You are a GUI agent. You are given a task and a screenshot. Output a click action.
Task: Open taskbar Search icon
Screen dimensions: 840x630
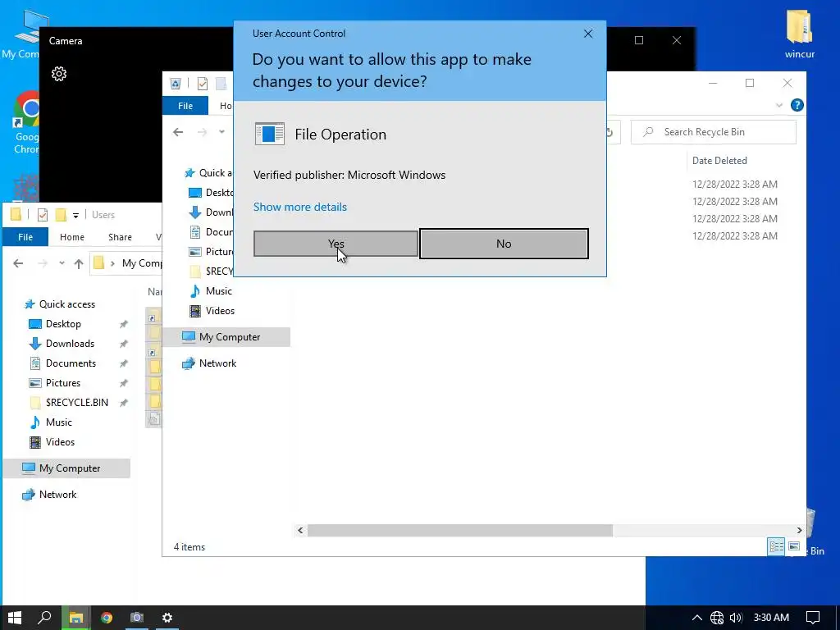(44, 618)
